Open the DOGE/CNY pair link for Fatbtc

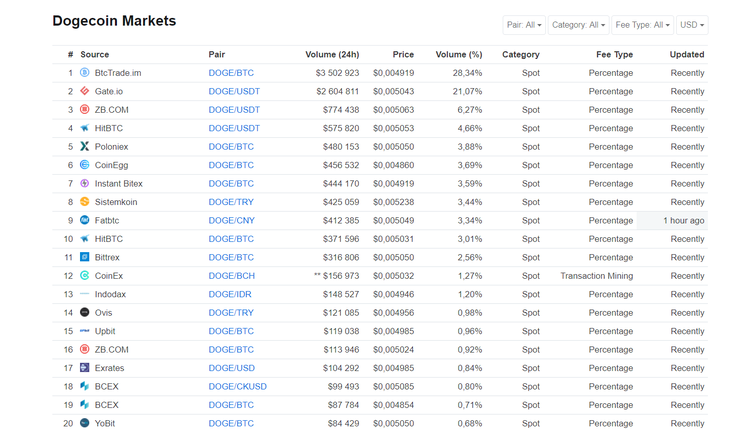click(x=231, y=220)
